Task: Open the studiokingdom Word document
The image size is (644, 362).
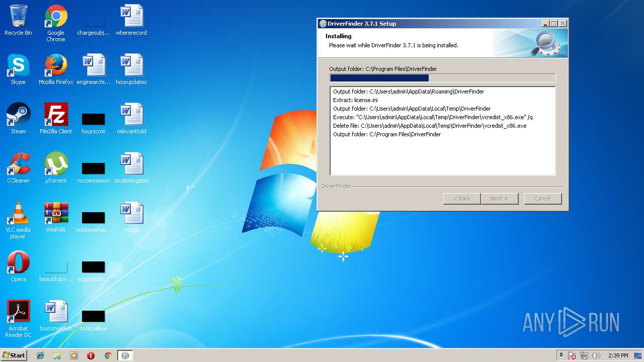Action: [x=131, y=168]
